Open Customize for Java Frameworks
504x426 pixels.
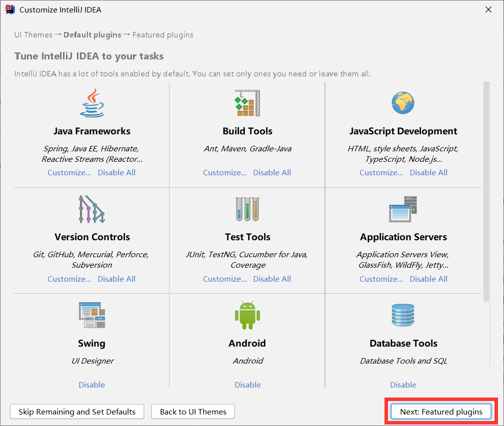click(69, 173)
